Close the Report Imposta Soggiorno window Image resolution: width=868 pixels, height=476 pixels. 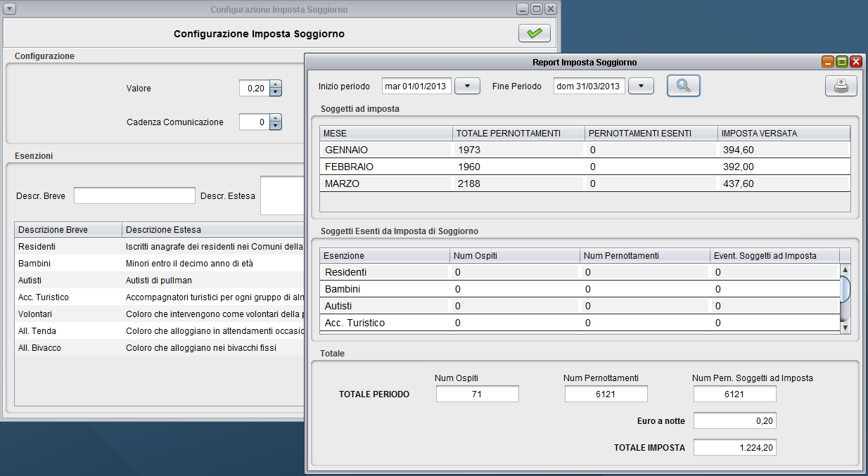[x=856, y=62]
